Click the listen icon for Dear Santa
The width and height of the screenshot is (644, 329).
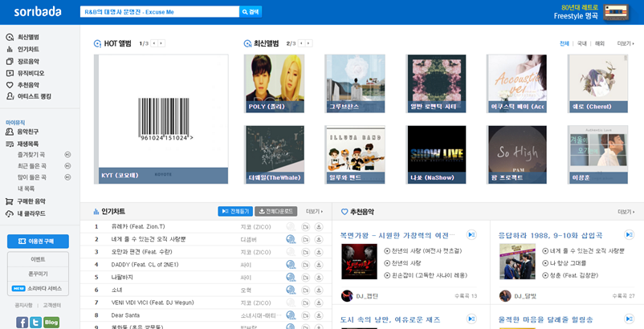291,315
